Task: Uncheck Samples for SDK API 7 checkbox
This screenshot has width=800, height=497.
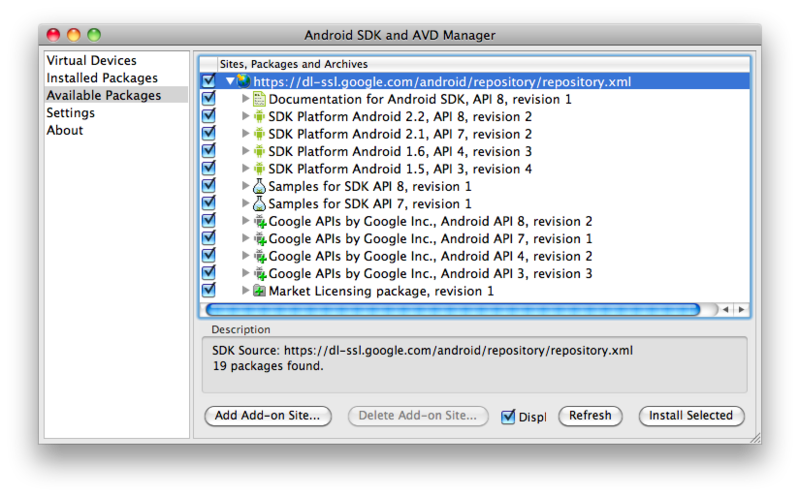Action: 209,202
